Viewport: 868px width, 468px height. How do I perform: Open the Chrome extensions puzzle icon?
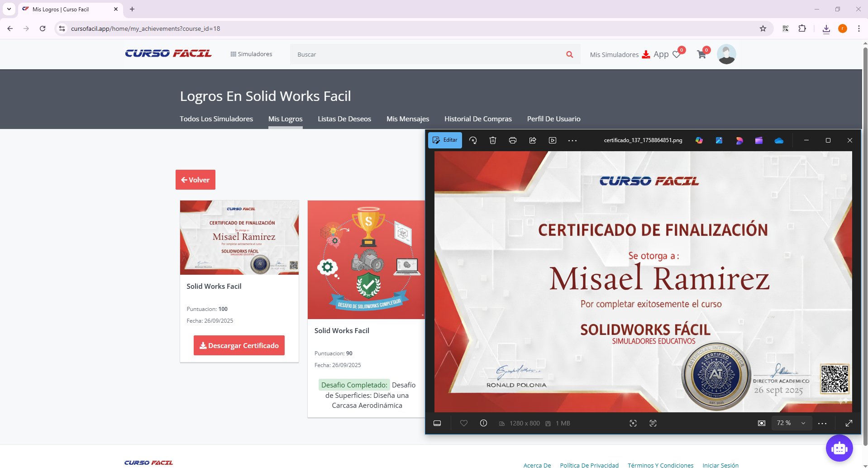point(802,29)
